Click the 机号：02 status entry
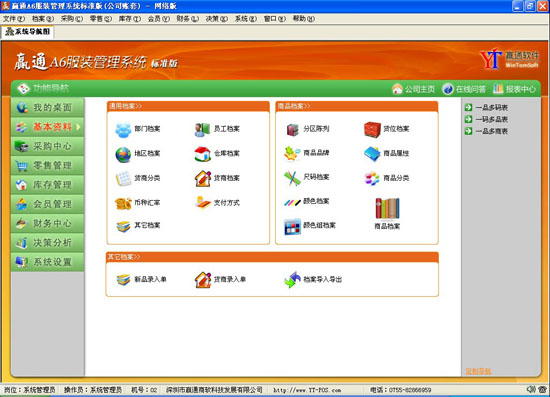The image size is (550, 397). pos(144,390)
